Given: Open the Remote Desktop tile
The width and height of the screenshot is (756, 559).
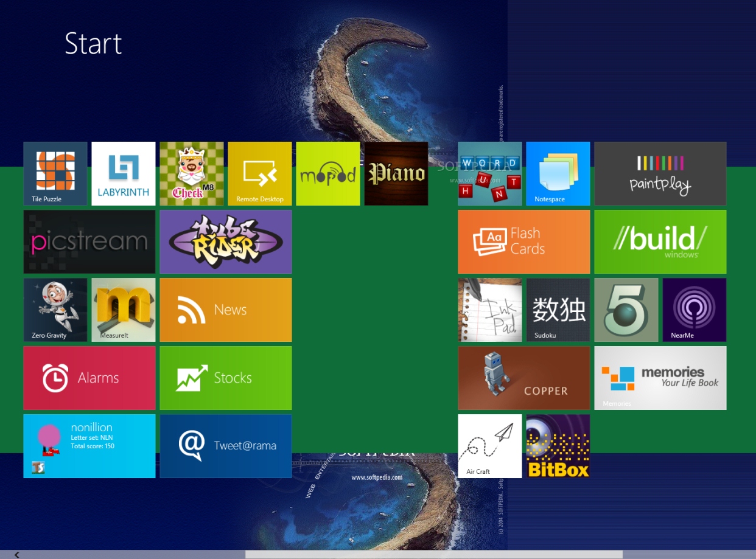Looking at the screenshot, I should click(260, 173).
